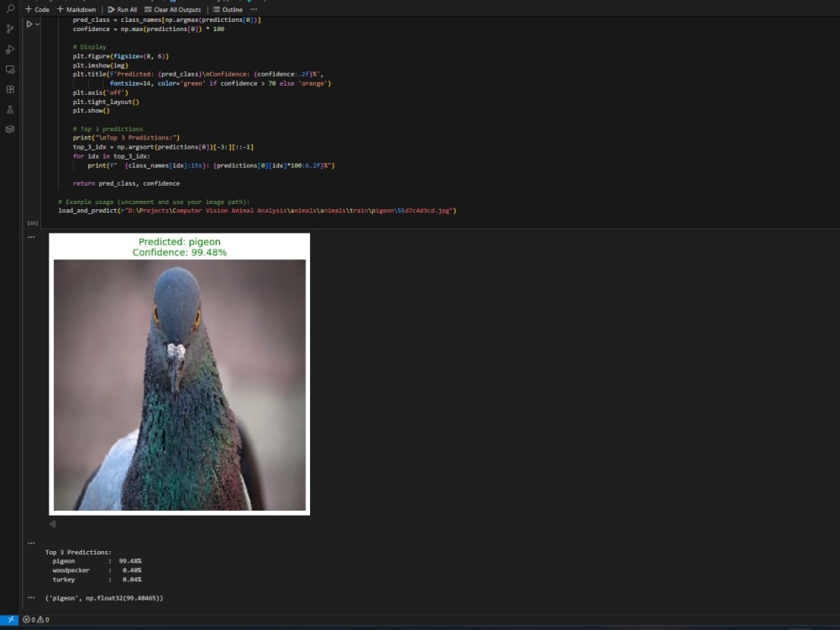
Task: Click the '# Top 3 predictions' comment
Action: 108,129
